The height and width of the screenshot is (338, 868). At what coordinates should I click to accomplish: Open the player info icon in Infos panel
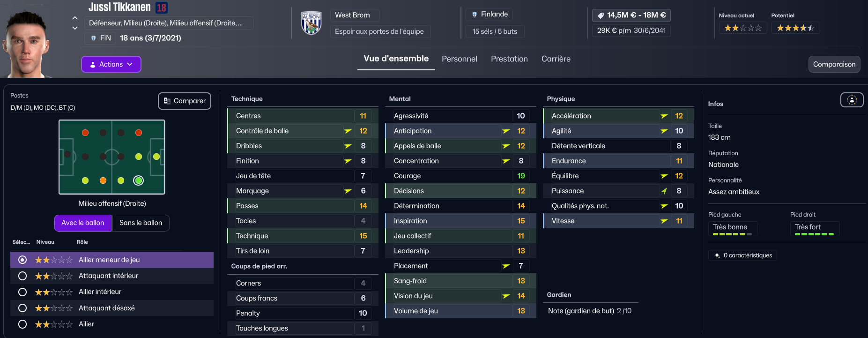coord(852,100)
